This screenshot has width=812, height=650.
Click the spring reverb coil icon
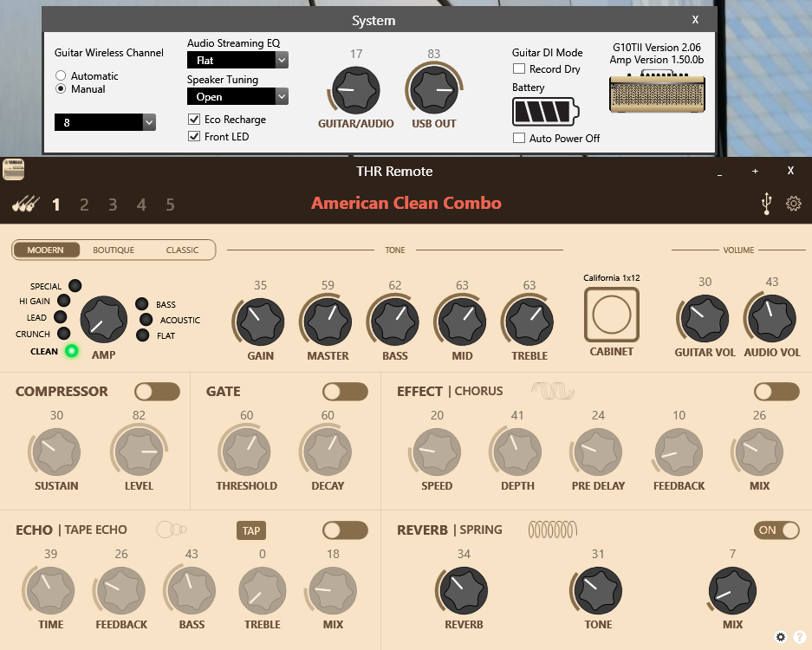[553, 530]
